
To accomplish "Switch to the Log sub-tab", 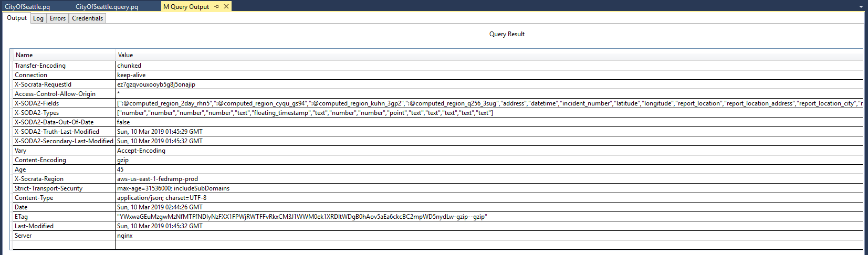I will coord(38,18).
